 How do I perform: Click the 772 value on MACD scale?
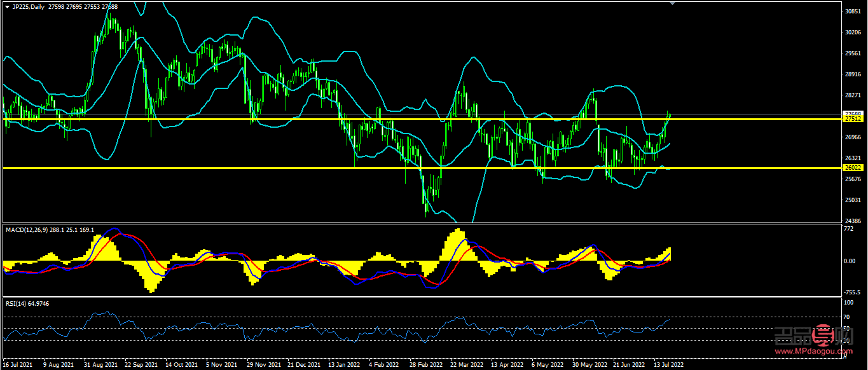point(848,228)
